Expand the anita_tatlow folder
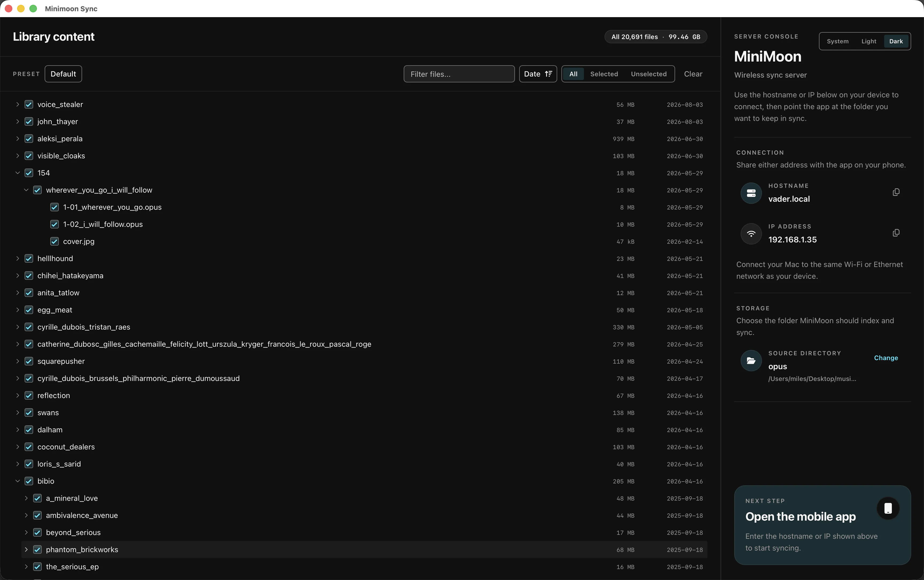 coord(18,293)
